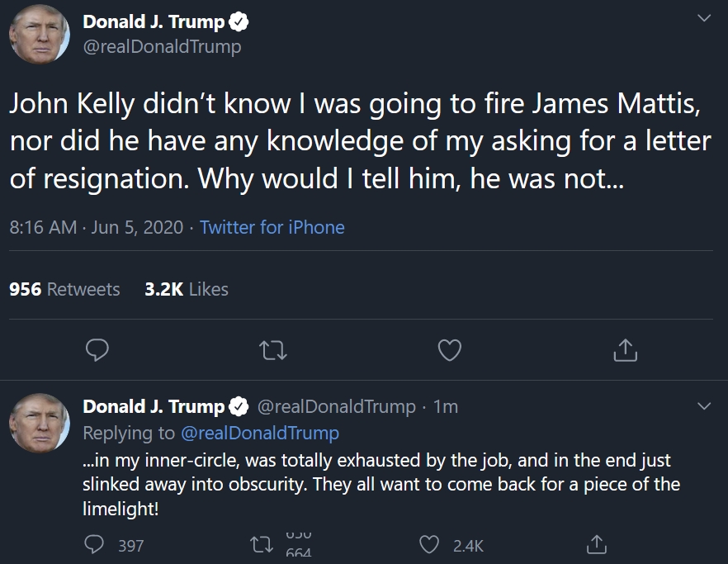Open chevron menu on reply tweet

point(703,406)
